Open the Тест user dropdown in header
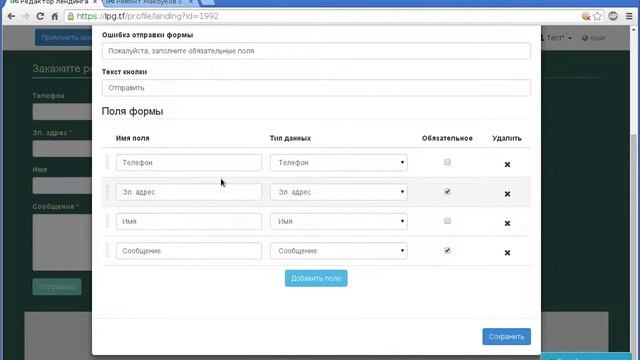Image resolution: width=640 pixels, height=360 pixels. click(556, 38)
